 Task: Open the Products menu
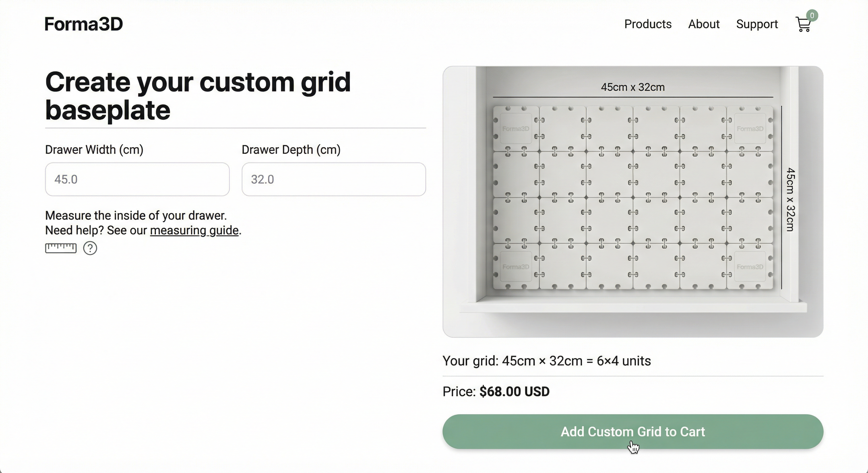(x=648, y=24)
